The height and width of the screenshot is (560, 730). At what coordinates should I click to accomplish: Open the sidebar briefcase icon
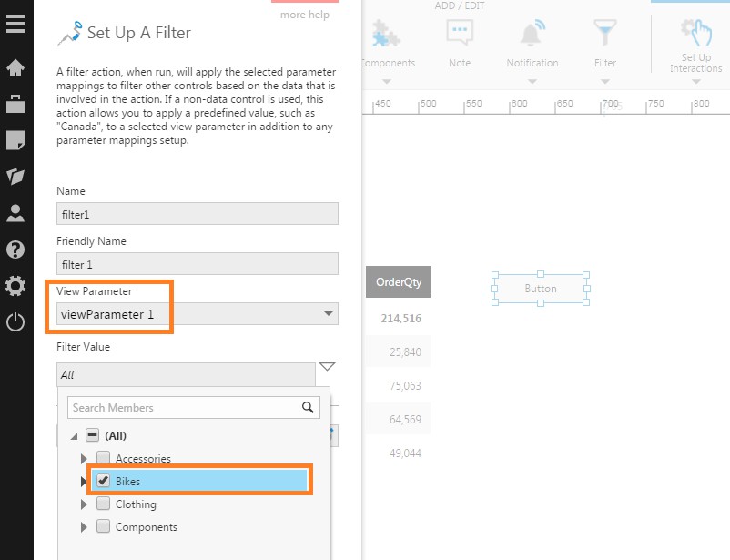click(x=15, y=104)
